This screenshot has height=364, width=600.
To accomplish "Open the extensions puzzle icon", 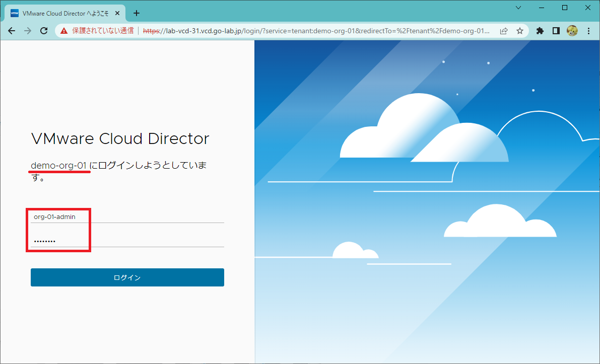I will [540, 31].
